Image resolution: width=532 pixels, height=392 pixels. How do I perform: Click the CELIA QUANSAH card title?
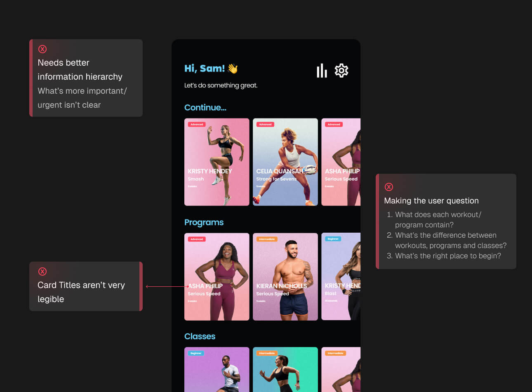click(280, 171)
